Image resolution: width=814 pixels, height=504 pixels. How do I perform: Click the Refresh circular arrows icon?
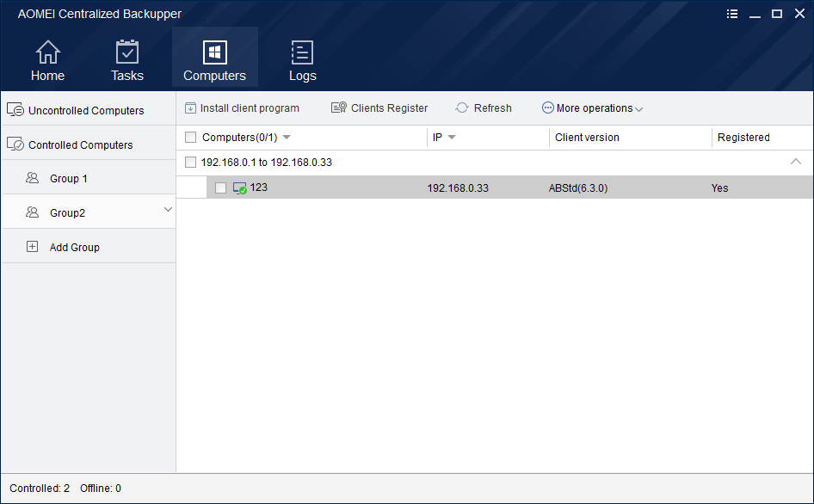coord(462,108)
